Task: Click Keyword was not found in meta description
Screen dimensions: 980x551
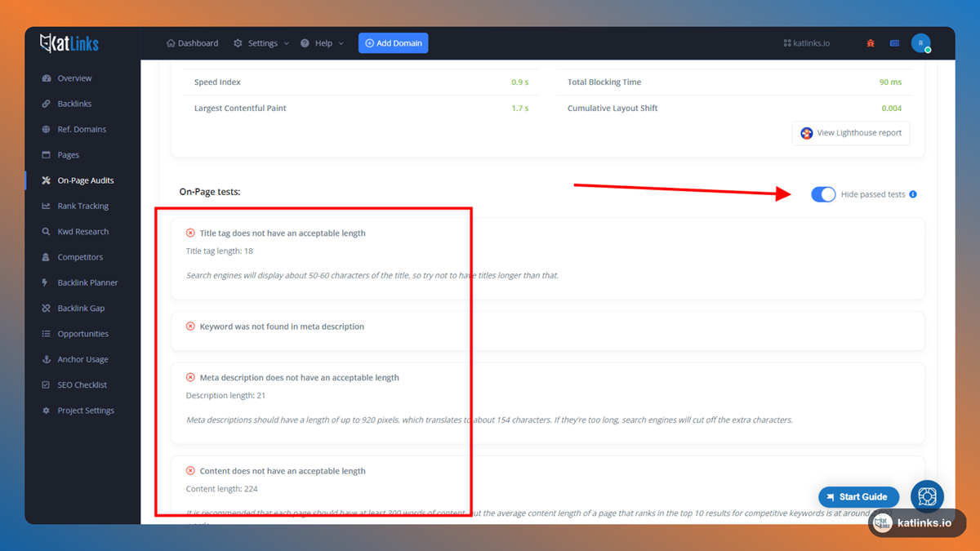Action: (x=282, y=327)
